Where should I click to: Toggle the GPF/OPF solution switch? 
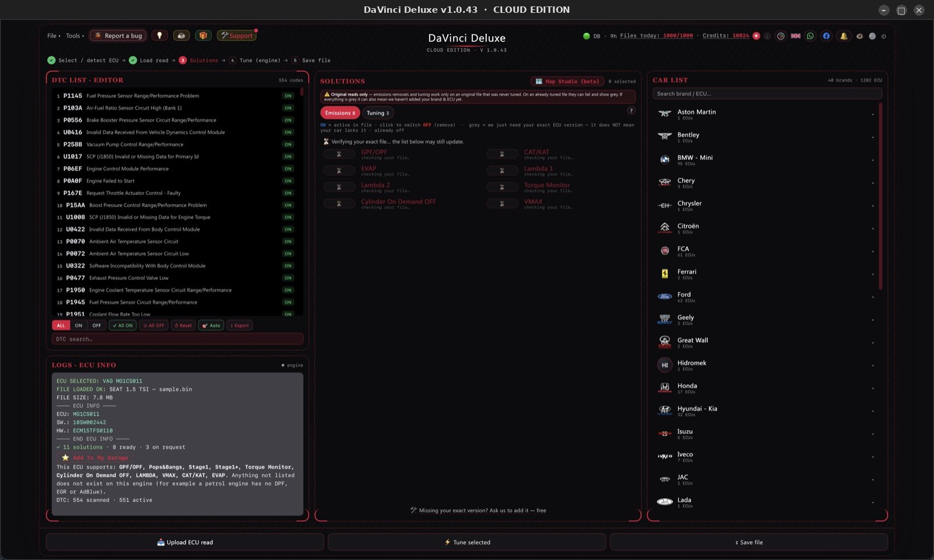(339, 154)
